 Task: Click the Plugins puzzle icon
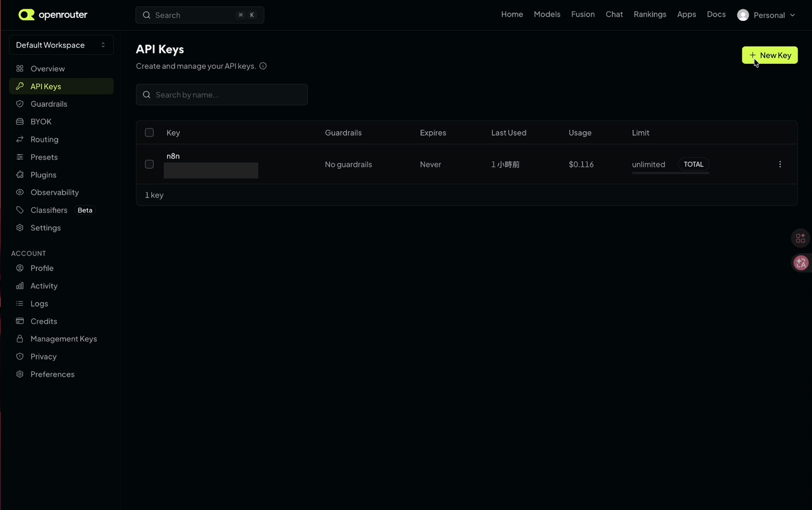(20, 174)
